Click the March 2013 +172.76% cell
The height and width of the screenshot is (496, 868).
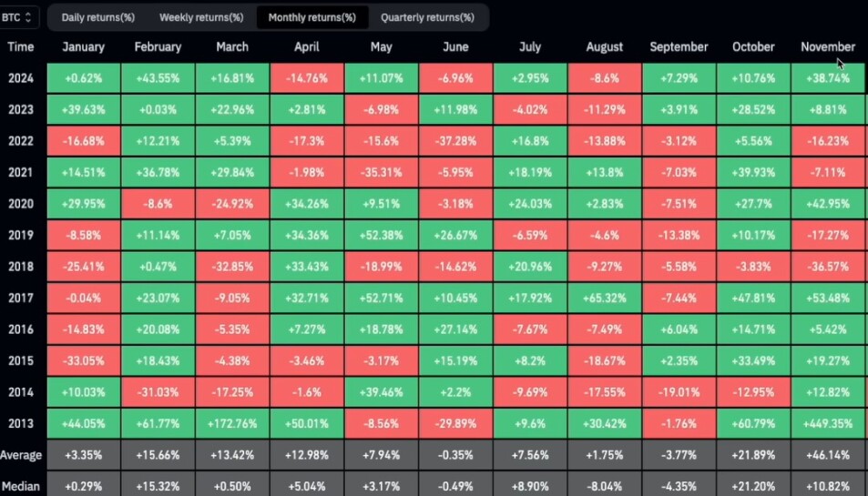tap(232, 423)
